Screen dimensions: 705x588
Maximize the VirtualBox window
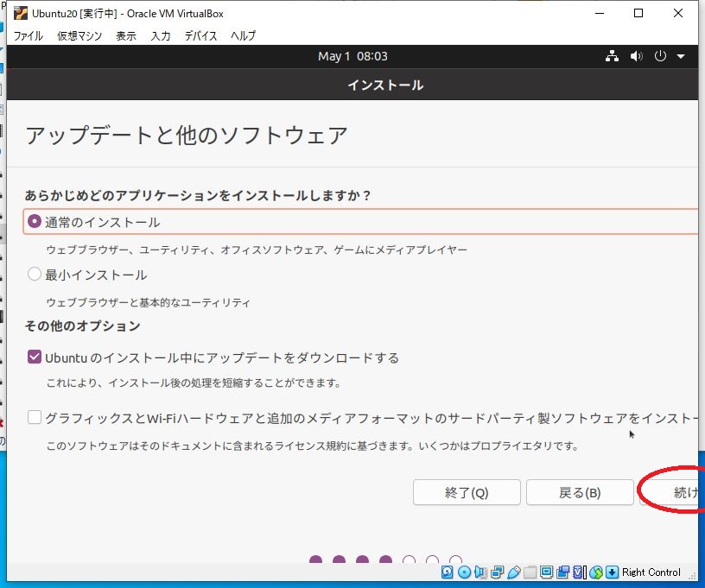[638, 14]
